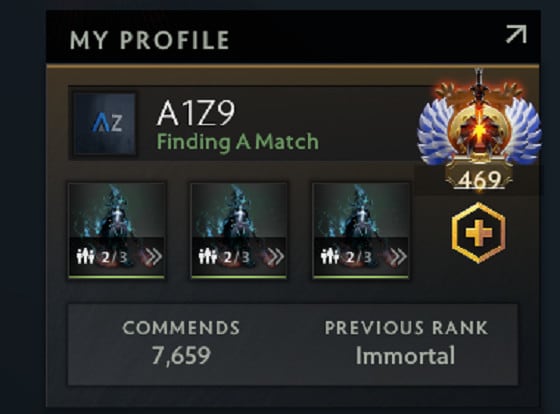560x414 pixels.
Task: Click the party icon on right hero card
Action: [x=330, y=256]
